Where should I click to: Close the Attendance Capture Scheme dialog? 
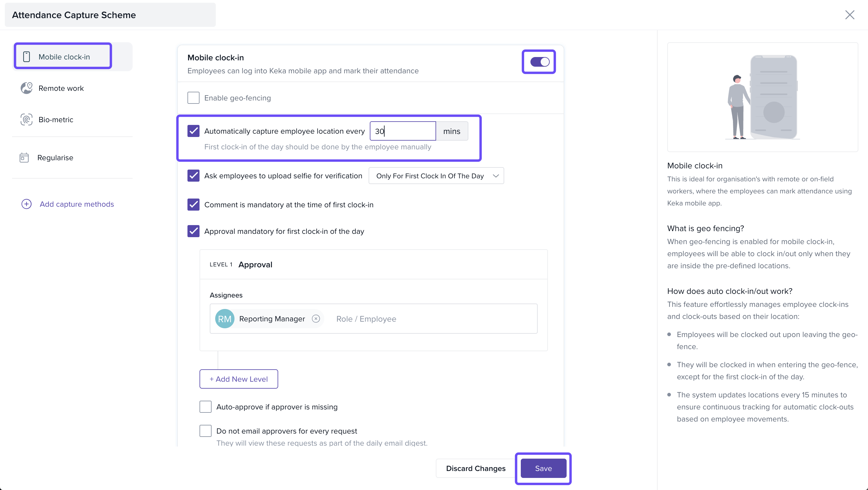(x=850, y=15)
